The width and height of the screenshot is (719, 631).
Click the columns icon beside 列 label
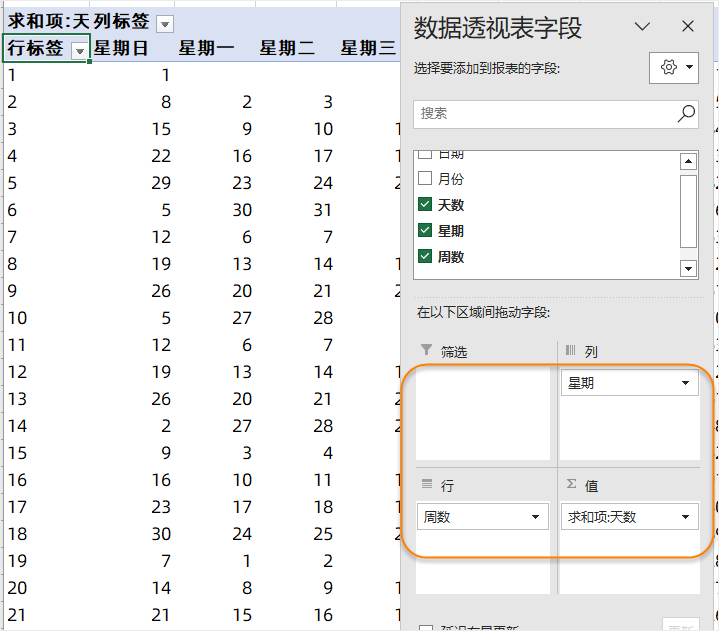[x=572, y=351]
